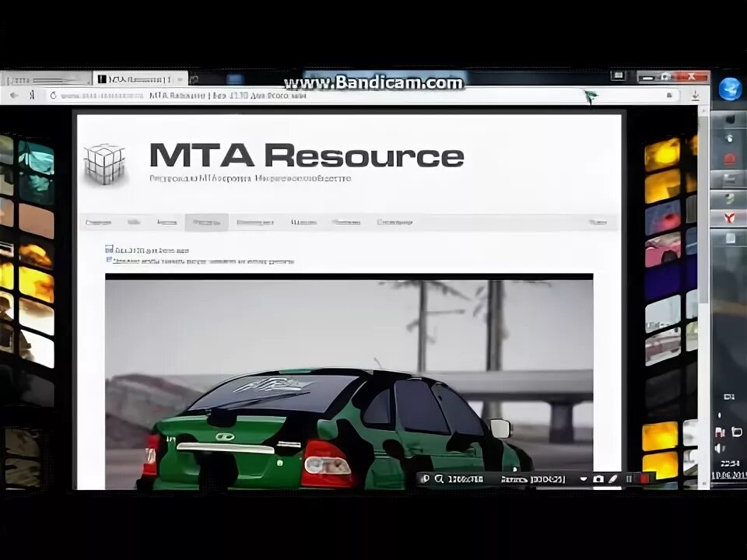Click the Bandicam camera screenshot icon

[x=598, y=479]
